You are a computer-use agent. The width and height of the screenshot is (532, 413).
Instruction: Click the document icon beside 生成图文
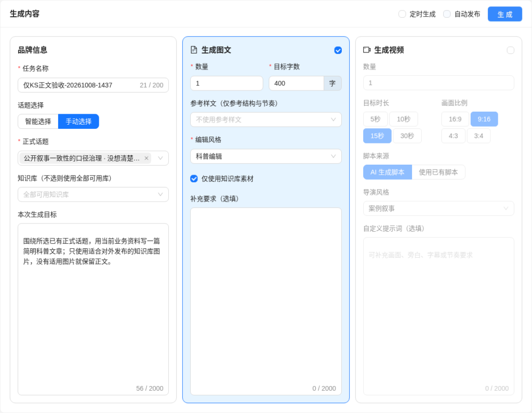pos(194,50)
